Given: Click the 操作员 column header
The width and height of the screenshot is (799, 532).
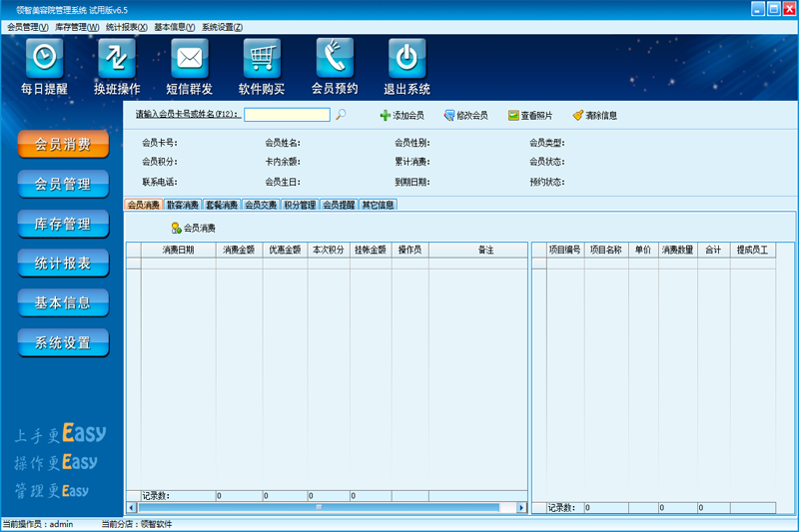Looking at the screenshot, I should click(x=410, y=250).
